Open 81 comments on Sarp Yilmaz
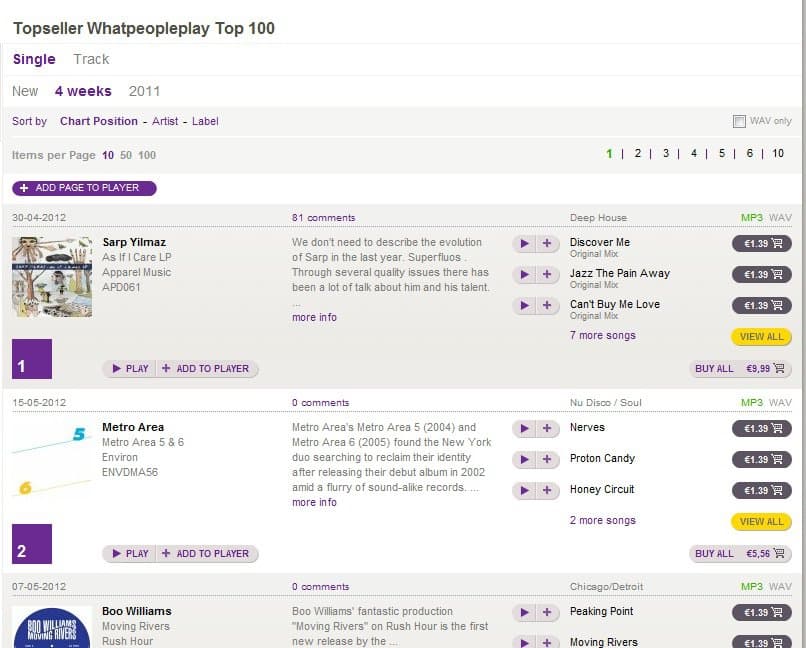This screenshot has height=648, width=806. [x=323, y=217]
